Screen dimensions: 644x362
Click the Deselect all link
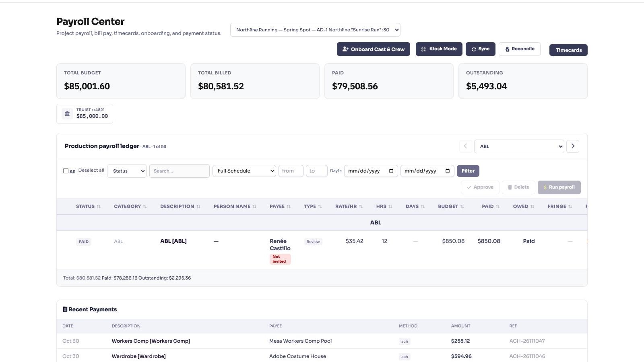pyautogui.click(x=91, y=171)
